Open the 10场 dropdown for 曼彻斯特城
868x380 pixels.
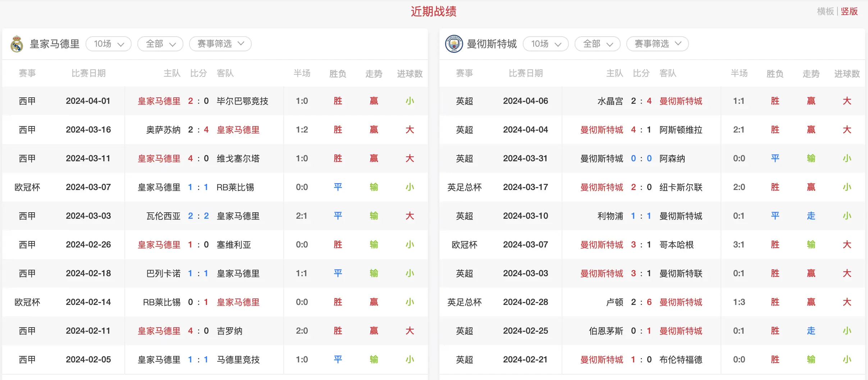click(546, 44)
